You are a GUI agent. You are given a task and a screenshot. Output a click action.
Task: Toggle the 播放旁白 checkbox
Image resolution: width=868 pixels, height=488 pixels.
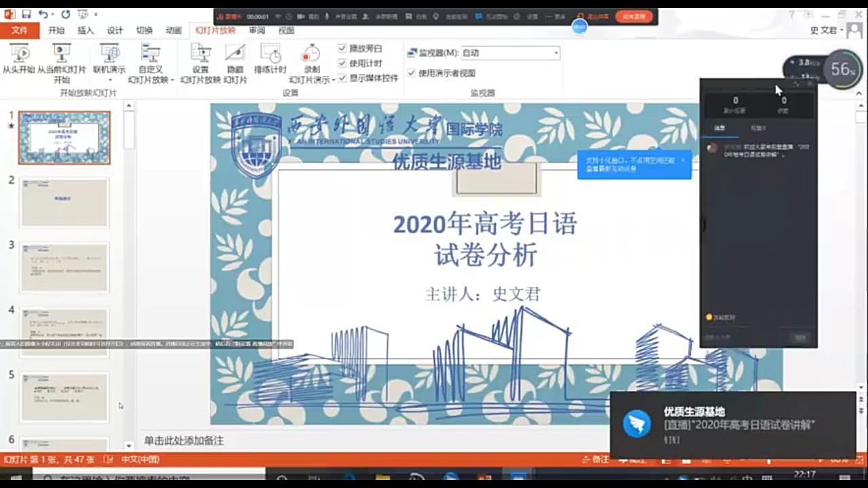pos(342,48)
